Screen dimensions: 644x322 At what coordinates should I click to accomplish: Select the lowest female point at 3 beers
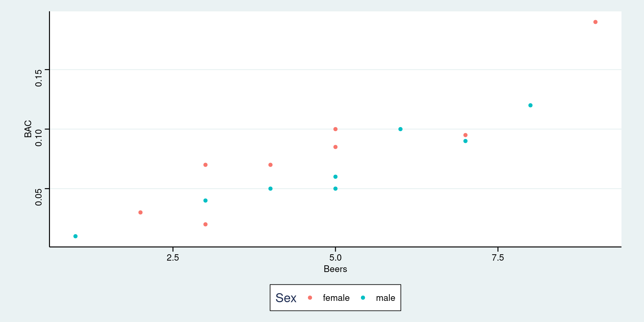click(x=205, y=224)
